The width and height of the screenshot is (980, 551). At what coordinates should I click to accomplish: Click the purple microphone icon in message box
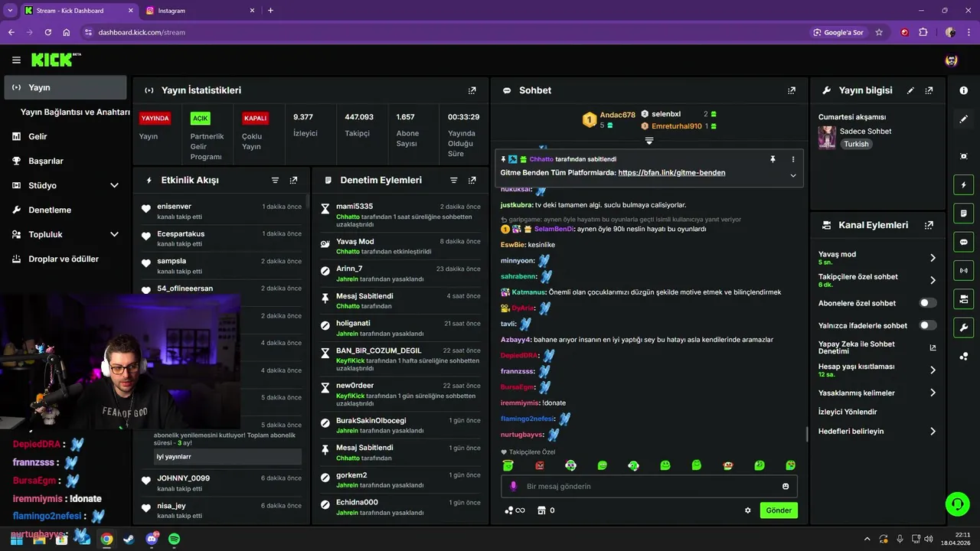point(514,486)
